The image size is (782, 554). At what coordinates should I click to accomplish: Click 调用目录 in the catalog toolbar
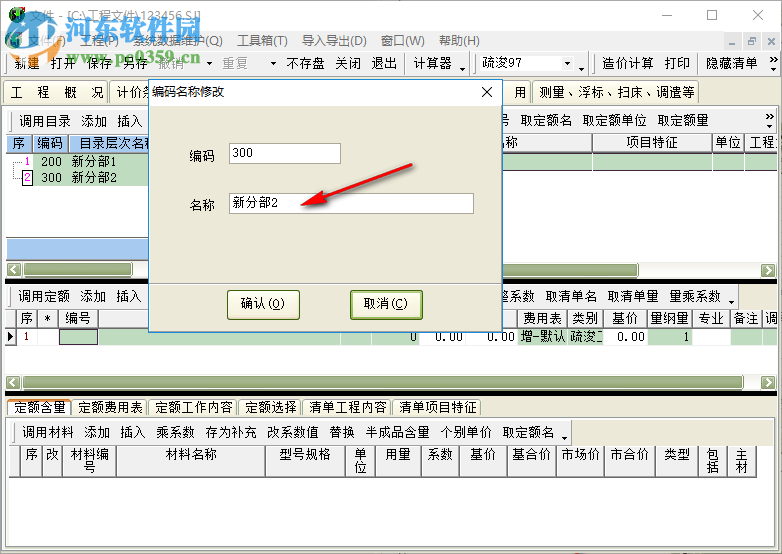pyautogui.click(x=45, y=121)
